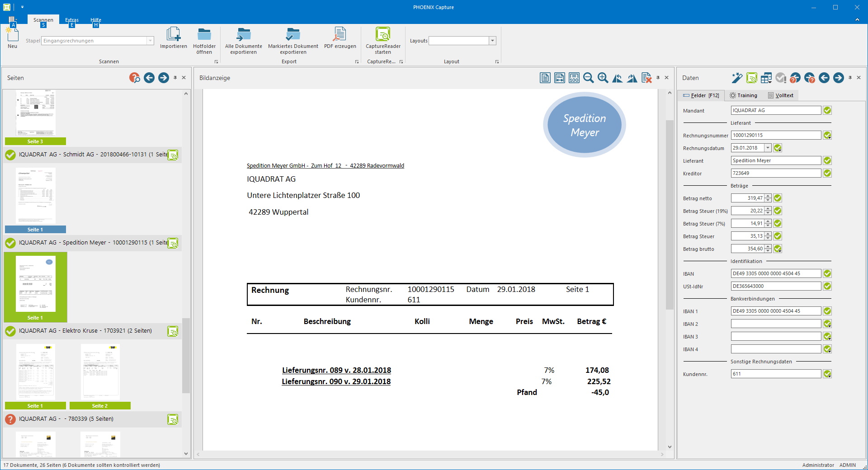
Task: Open the Hilfe ribbon tab
Action: (x=95, y=20)
